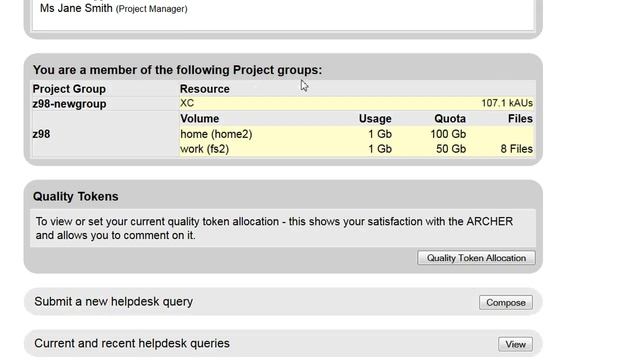Click the Quality Tokens heading
640x360 pixels.
coord(76,196)
